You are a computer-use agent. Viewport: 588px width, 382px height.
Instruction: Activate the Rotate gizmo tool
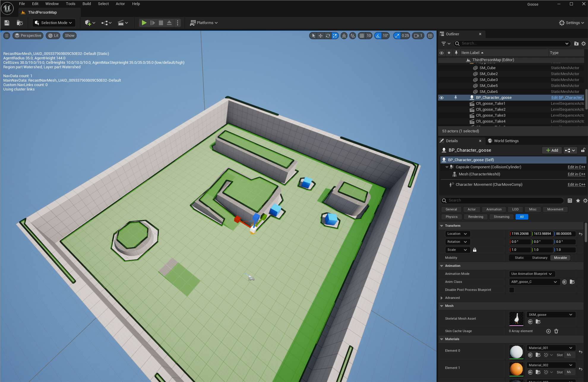tap(328, 36)
